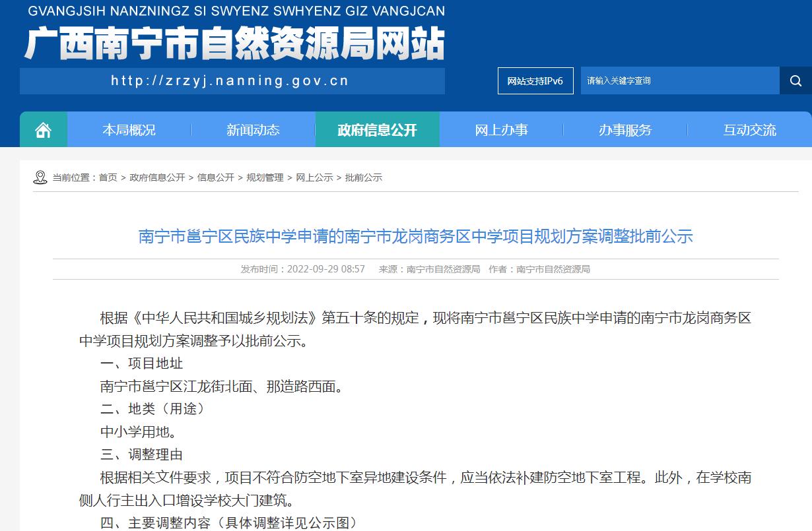Focus the keyword search input field
The width and height of the screenshot is (812, 531).
(x=680, y=80)
